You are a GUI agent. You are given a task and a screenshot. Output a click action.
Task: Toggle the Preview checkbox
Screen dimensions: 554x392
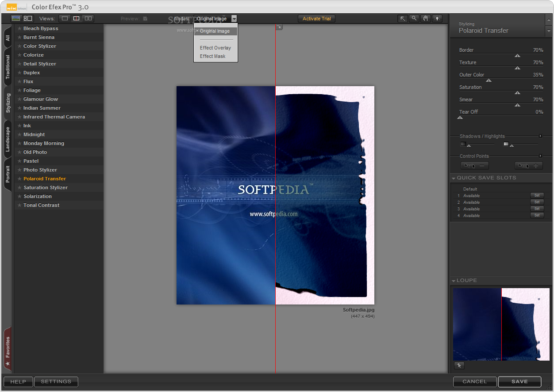145,19
